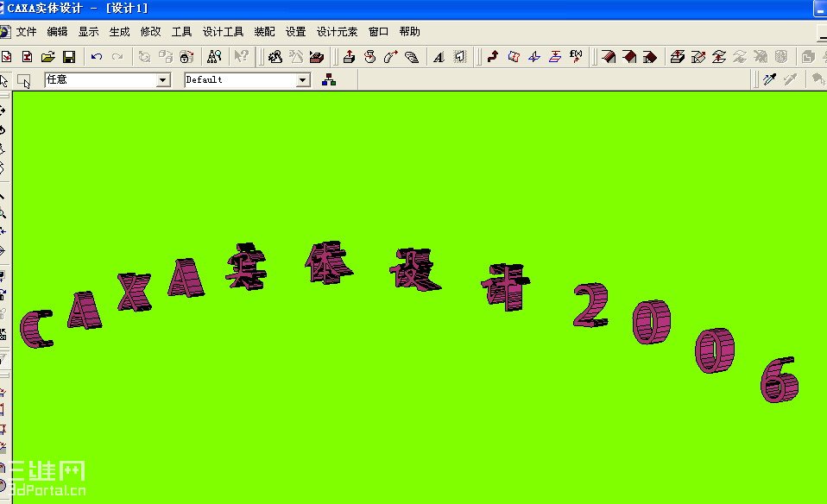Click the grayed copy-blocks icon

coord(166,56)
